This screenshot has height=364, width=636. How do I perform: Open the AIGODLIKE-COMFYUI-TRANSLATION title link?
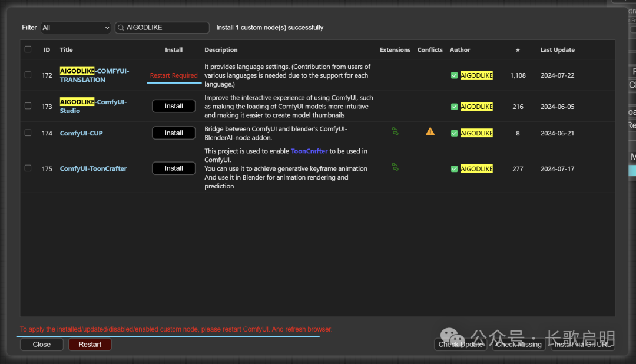pos(94,75)
